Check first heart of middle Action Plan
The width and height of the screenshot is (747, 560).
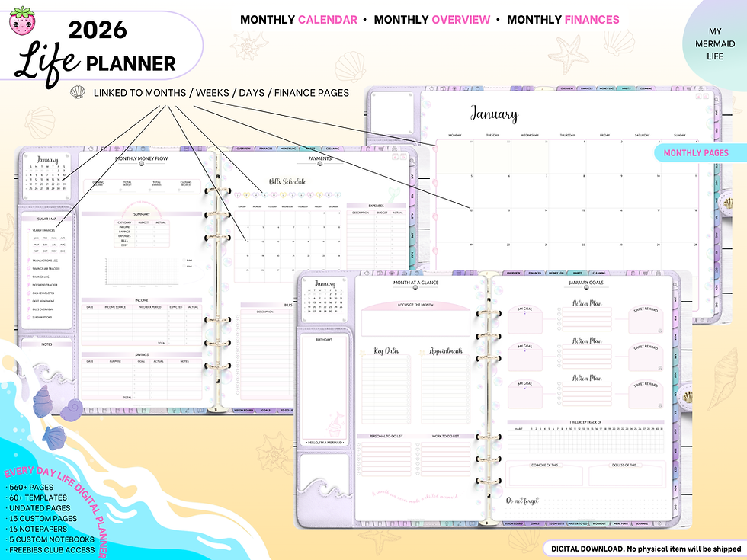pos(559,346)
